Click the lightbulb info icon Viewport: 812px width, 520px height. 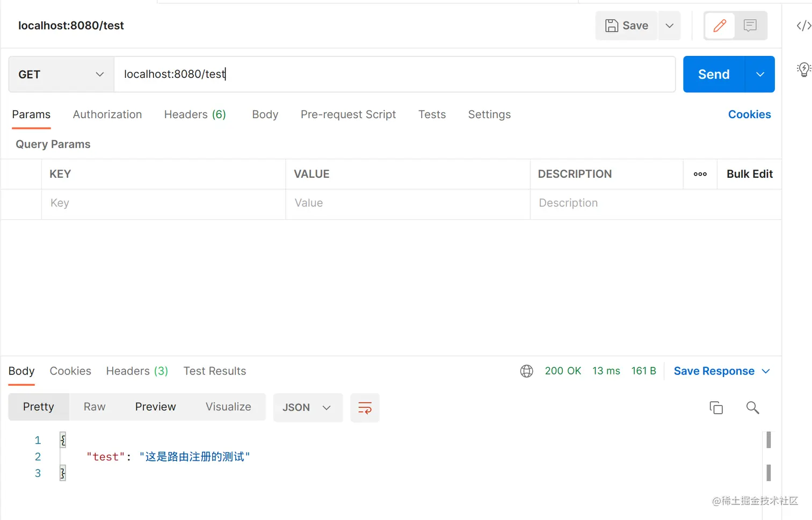tap(803, 69)
